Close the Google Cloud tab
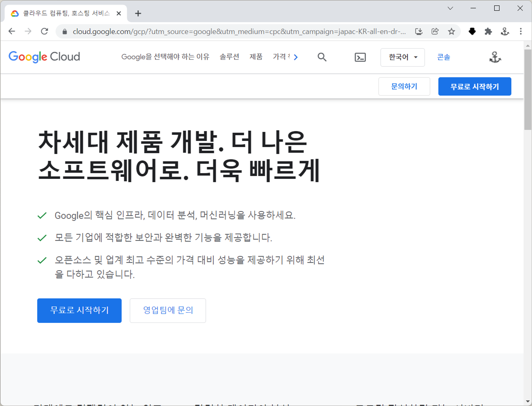Image resolution: width=532 pixels, height=406 pixels. [119, 13]
